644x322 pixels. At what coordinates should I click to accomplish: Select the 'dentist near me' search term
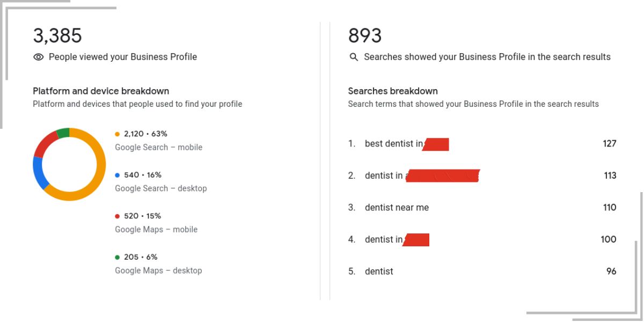pos(397,208)
